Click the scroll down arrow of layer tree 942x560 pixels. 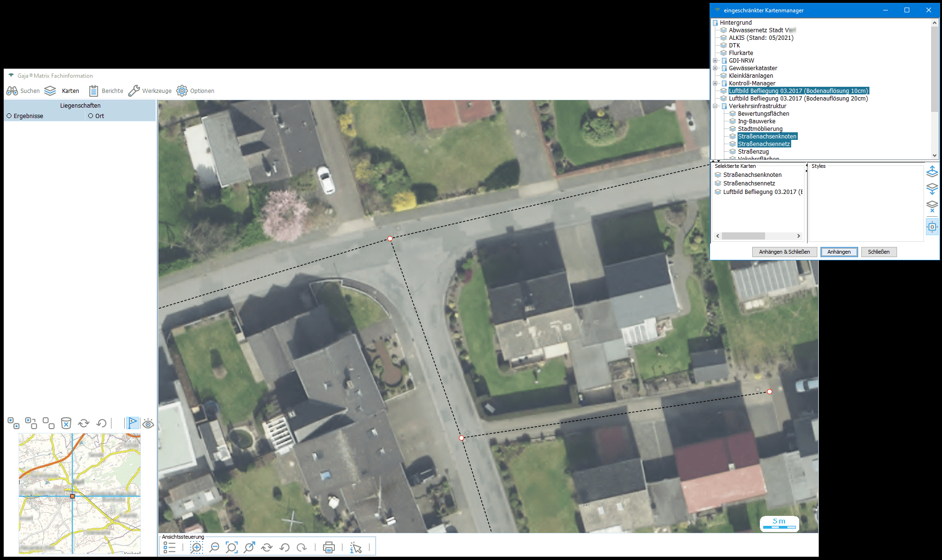(x=935, y=155)
